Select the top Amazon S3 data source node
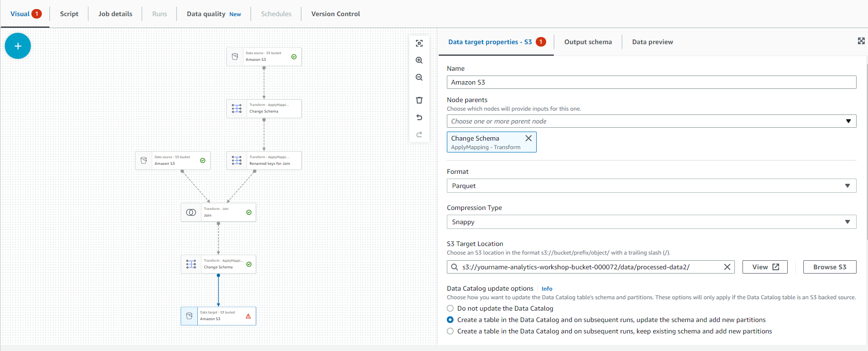Viewport: 868px width, 351px height. coord(264,57)
